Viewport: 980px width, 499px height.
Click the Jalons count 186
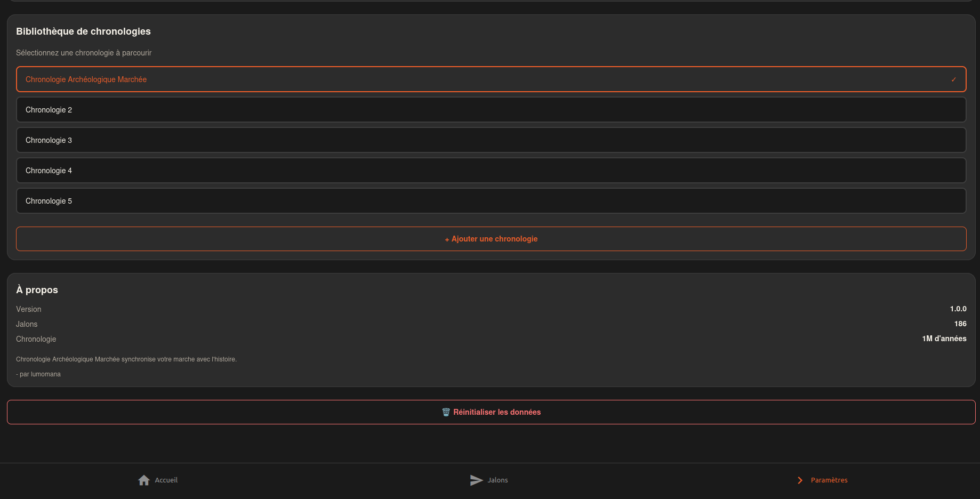coord(960,324)
